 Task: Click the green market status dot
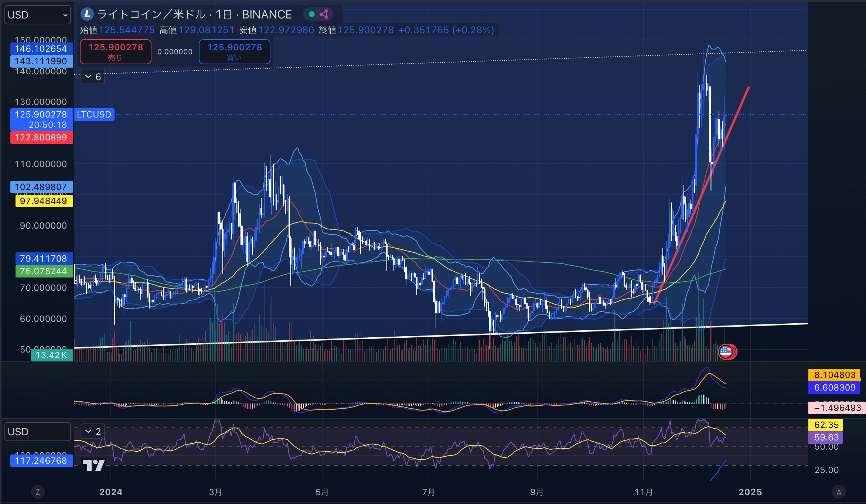click(311, 14)
